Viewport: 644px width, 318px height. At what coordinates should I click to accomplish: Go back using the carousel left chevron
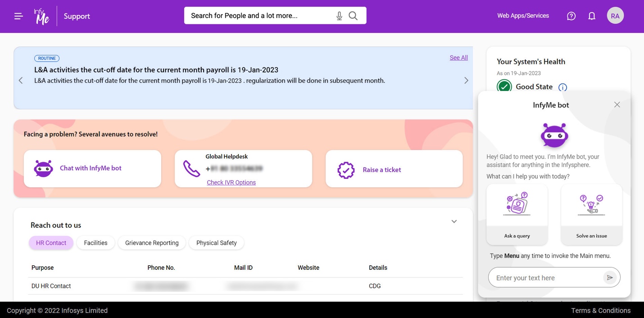pyautogui.click(x=20, y=80)
